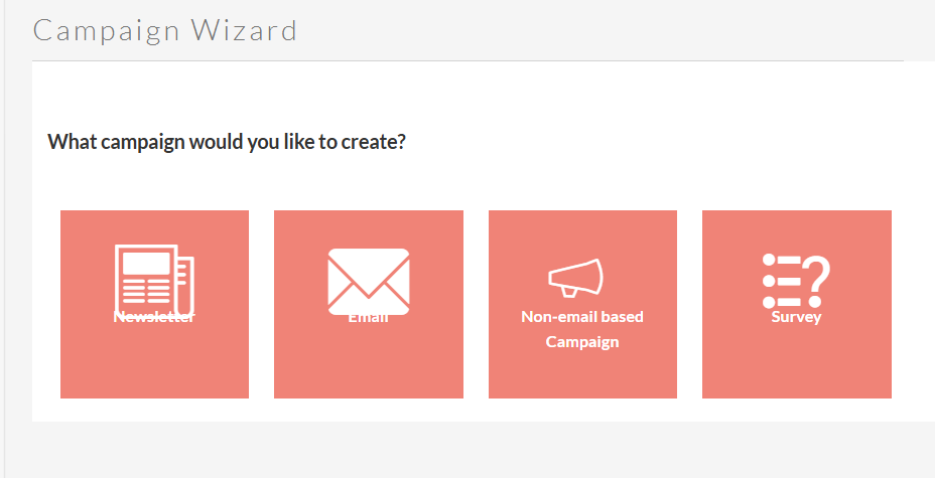Click blank lower area of Newsletter tile
Image resolution: width=936 pixels, height=478 pixels.
154,370
